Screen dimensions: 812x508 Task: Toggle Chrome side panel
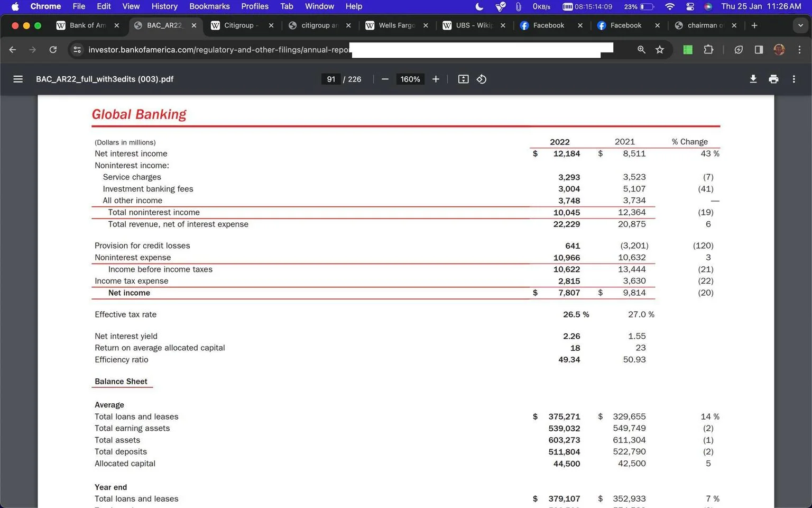click(759, 49)
